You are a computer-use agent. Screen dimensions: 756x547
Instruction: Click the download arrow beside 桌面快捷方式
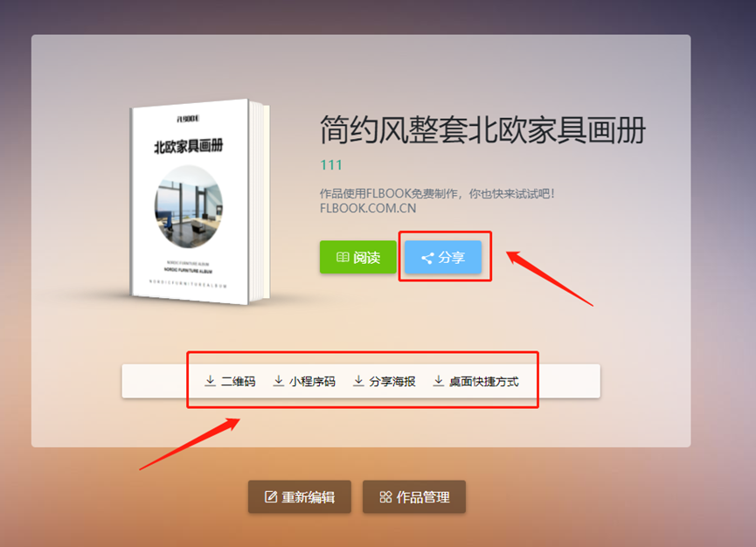(x=438, y=381)
